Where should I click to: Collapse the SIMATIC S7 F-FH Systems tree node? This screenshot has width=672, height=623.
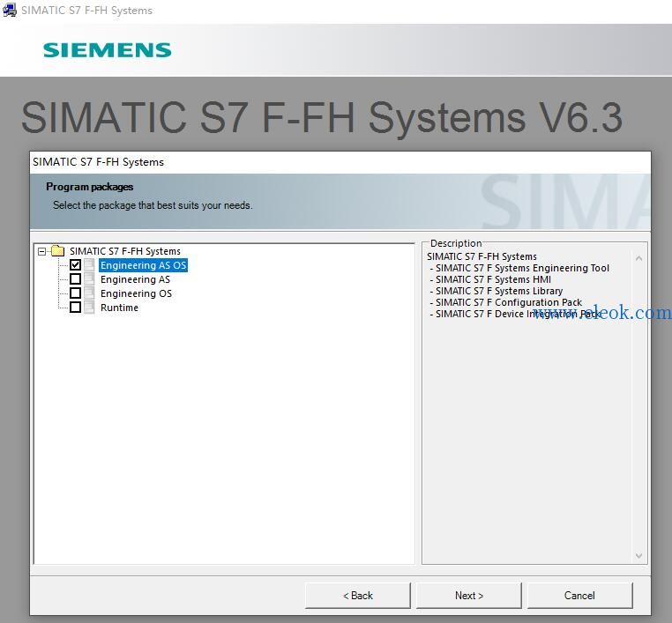click(41, 251)
